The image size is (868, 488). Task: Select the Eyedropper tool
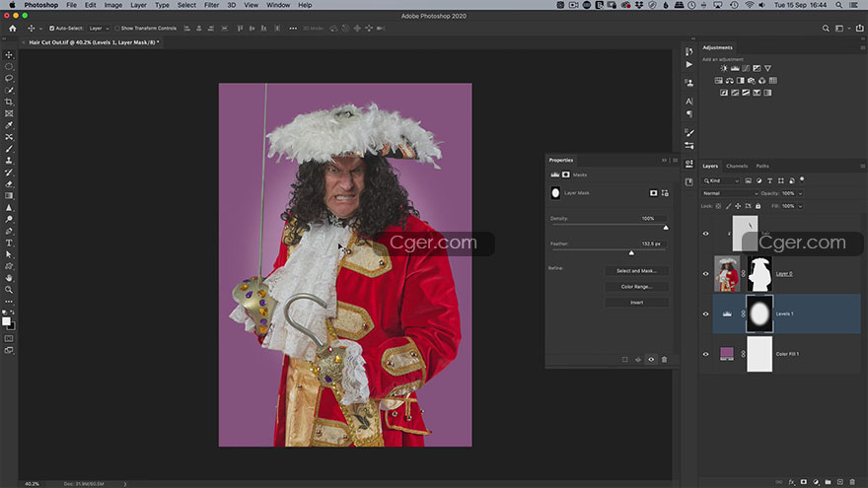click(9, 125)
